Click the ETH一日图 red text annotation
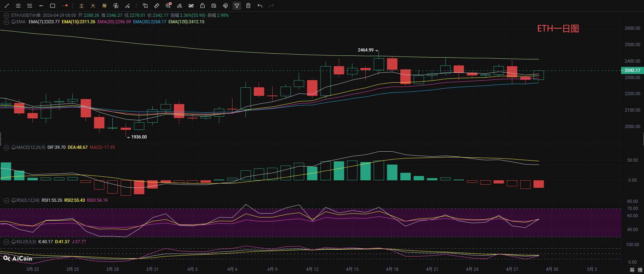This screenshot has height=274, width=644. [x=558, y=29]
